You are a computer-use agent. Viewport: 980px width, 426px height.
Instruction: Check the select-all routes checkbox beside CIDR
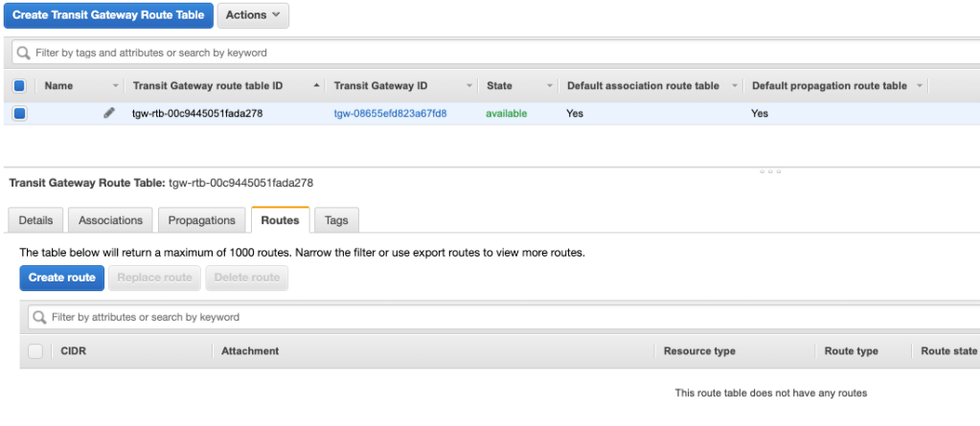pos(35,351)
